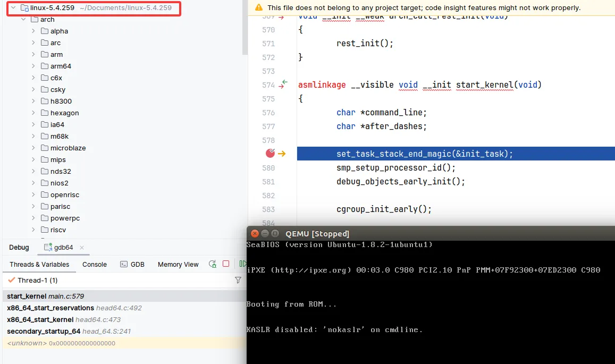Click the QEMU [Stopped] title bar
The image size is (615, 364).
point(431,233)
